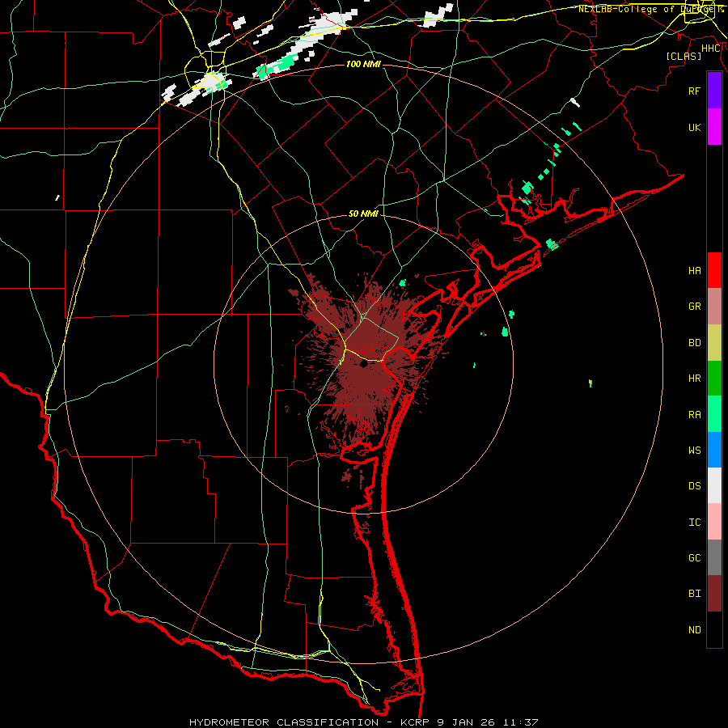Click the NEXLAB-College of DuPage credit text
Screen dimensions: 728x728
click(650, 9)
